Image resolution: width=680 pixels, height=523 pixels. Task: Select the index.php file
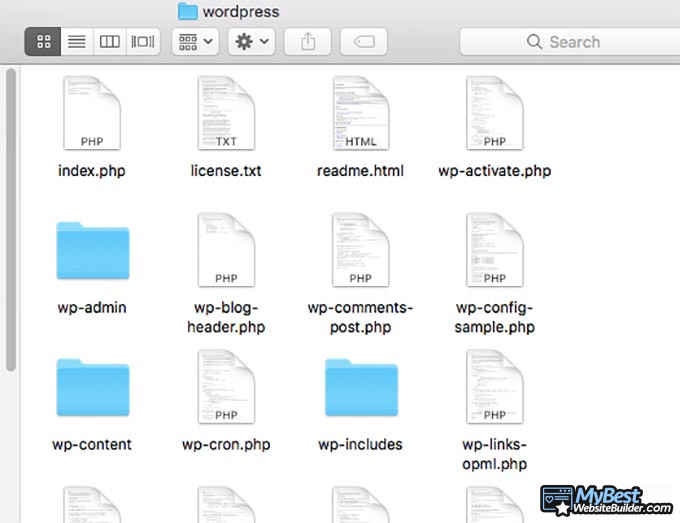[x=93, y=115]
